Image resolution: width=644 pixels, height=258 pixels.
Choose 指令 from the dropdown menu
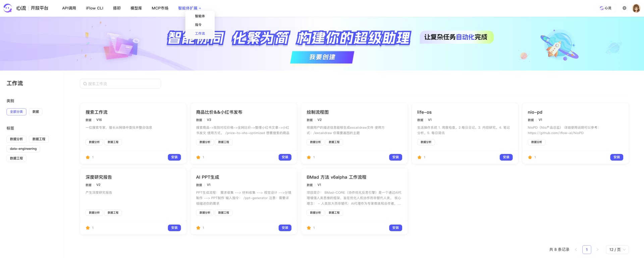pos(198,25)
